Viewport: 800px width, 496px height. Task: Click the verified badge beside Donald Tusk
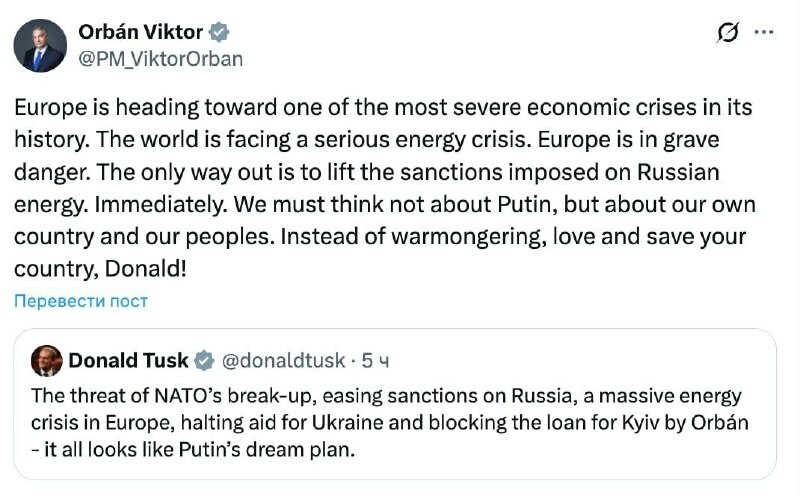point(204,360)
